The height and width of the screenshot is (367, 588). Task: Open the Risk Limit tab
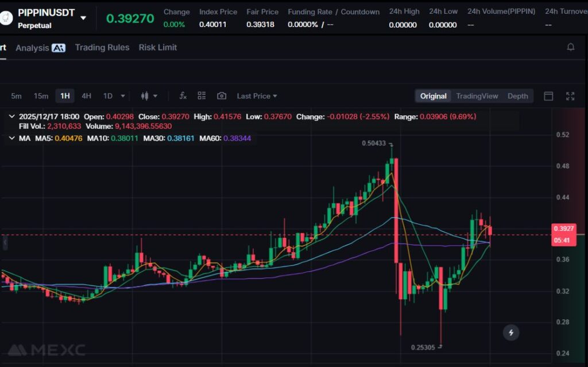157,48
